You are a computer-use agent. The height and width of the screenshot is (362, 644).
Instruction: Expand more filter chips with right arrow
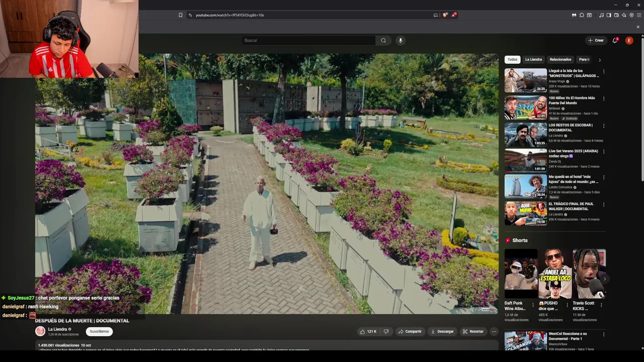coord(599,60)
